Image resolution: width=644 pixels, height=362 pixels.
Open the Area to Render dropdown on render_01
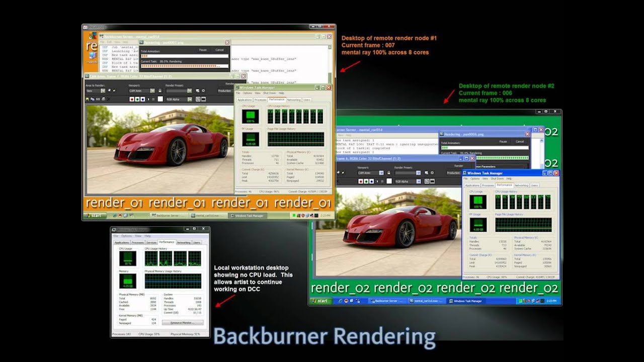(x=96, y=91)
